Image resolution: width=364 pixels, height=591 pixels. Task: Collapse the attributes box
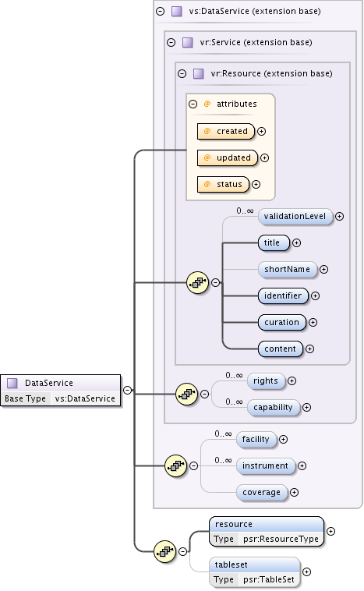coord(193,104)
